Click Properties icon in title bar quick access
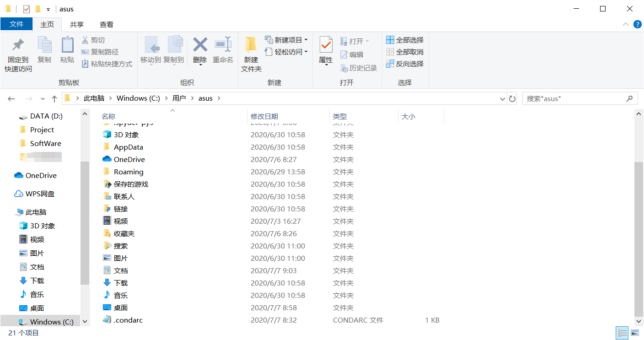644x340 pixels. click(x=27, y=9)
